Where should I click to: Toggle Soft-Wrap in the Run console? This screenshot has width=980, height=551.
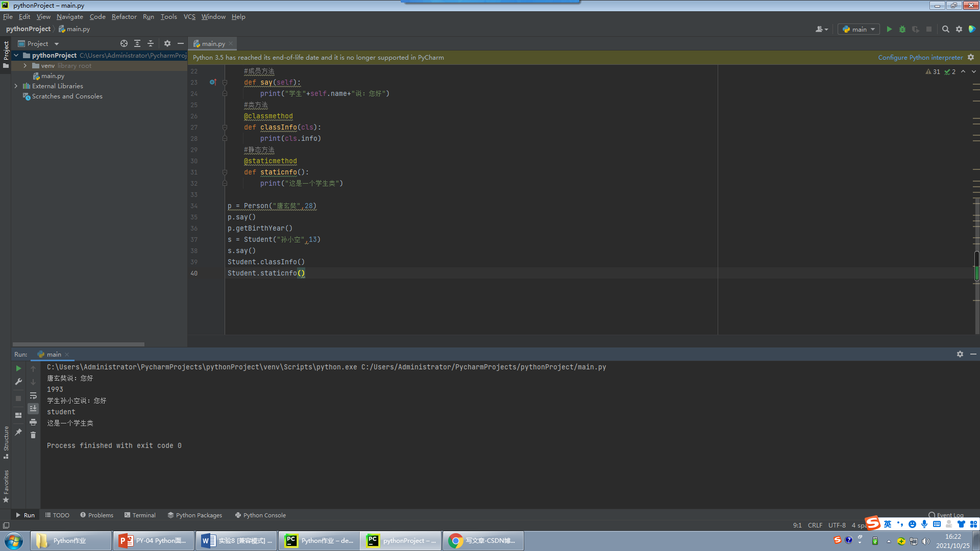coord(33,395)
